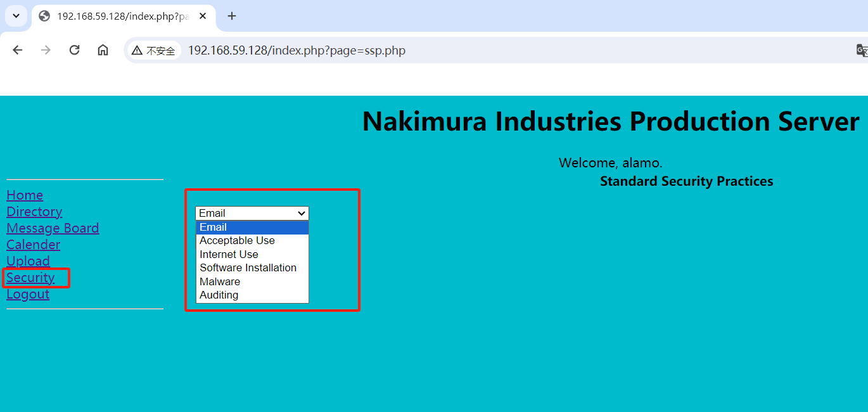Select Acceptable Use from the dropdown list
The height and width of the screenshot is (412, 868).
tap(237, 240)
